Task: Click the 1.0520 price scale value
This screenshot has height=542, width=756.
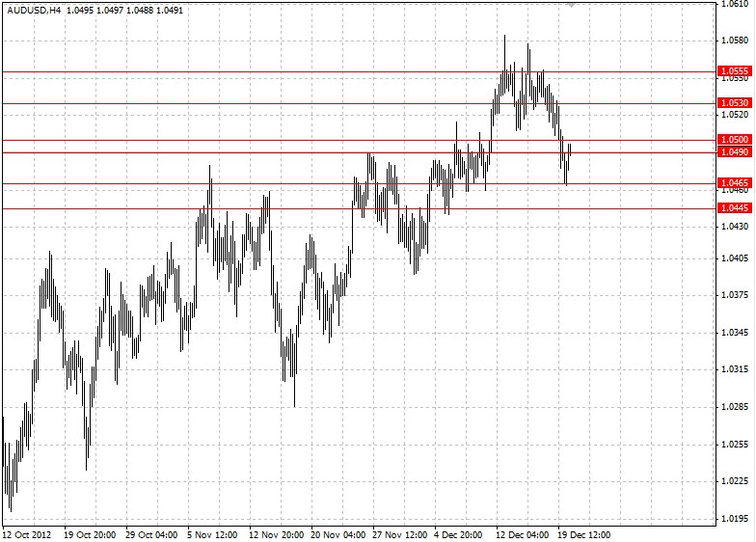Action: point(735,114)
